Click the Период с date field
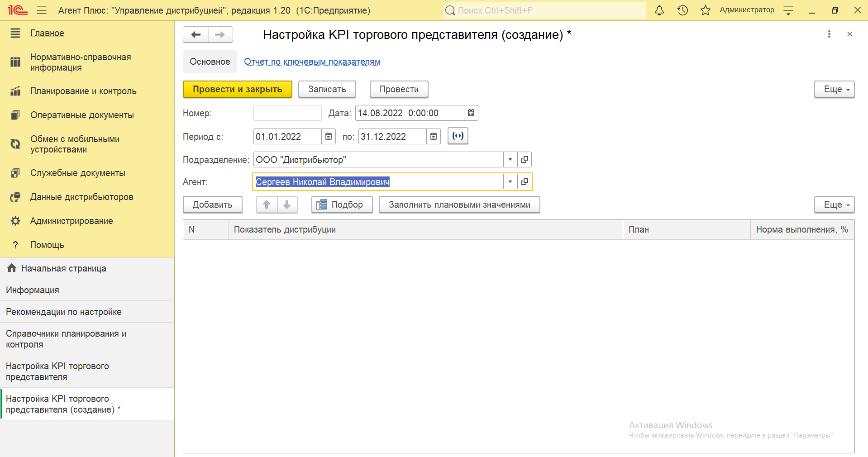868x457 pixels. [287, 137]
